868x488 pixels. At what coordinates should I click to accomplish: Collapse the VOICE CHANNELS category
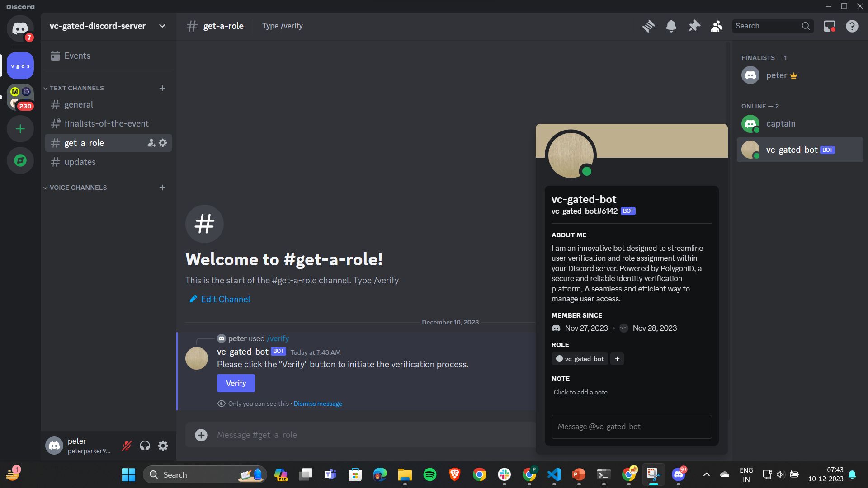(75, 188)
